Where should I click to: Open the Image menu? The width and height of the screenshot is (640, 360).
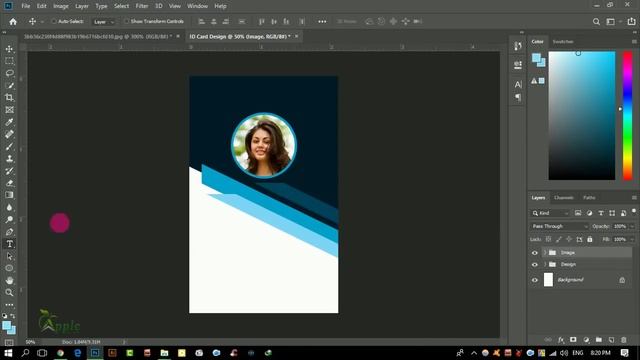click(x=61, y=6)
